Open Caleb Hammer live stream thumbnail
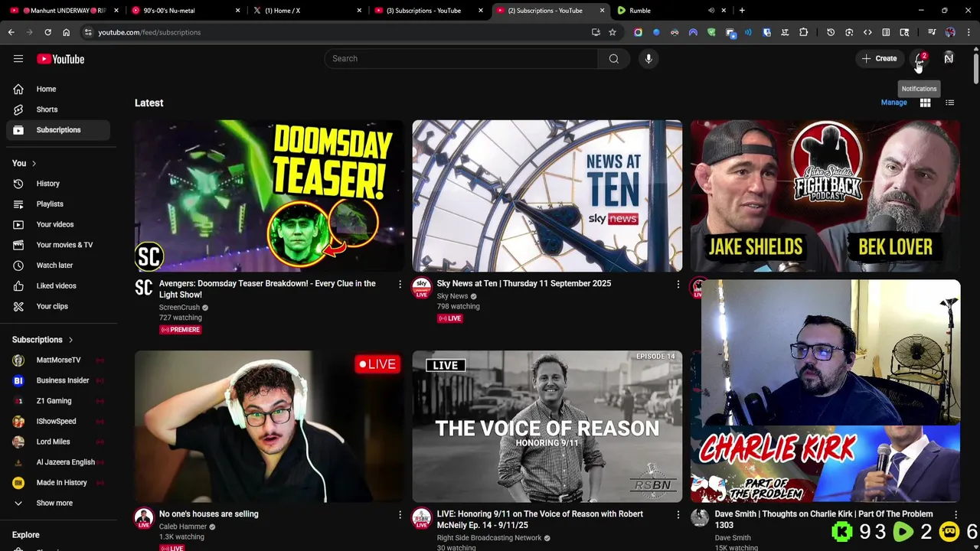 269,426
